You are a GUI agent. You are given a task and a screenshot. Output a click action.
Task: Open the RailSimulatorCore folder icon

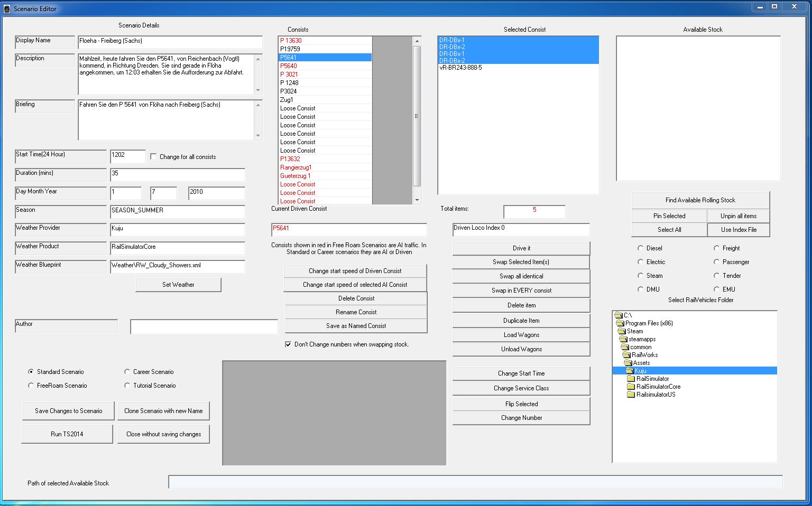(x=631, y=387)
